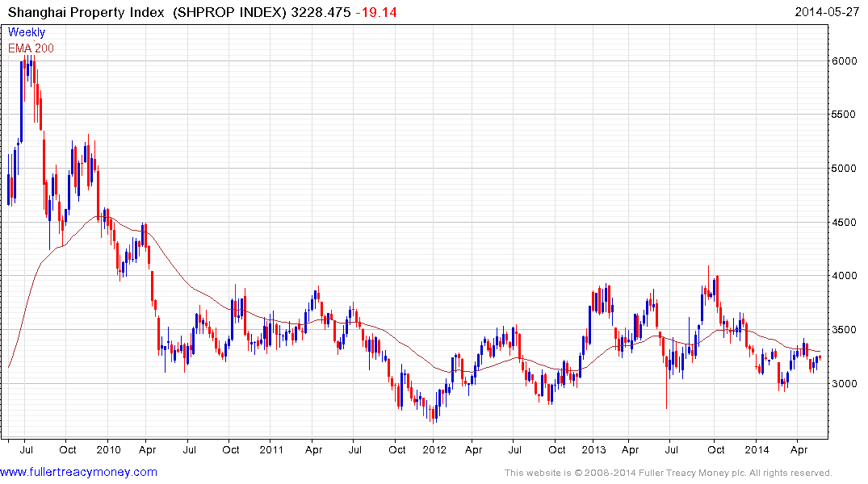Open the www.fullertreacymoney.com link
This screenshot has height=484, width=868.
(x=78, y=472)
